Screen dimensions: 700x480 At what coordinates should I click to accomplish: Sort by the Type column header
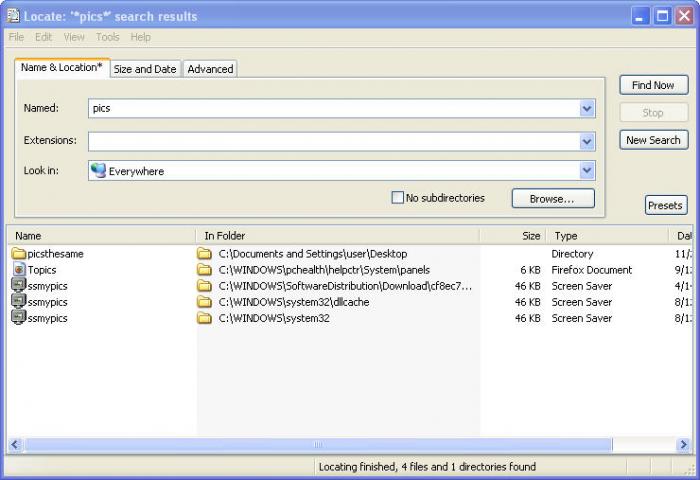608,236
